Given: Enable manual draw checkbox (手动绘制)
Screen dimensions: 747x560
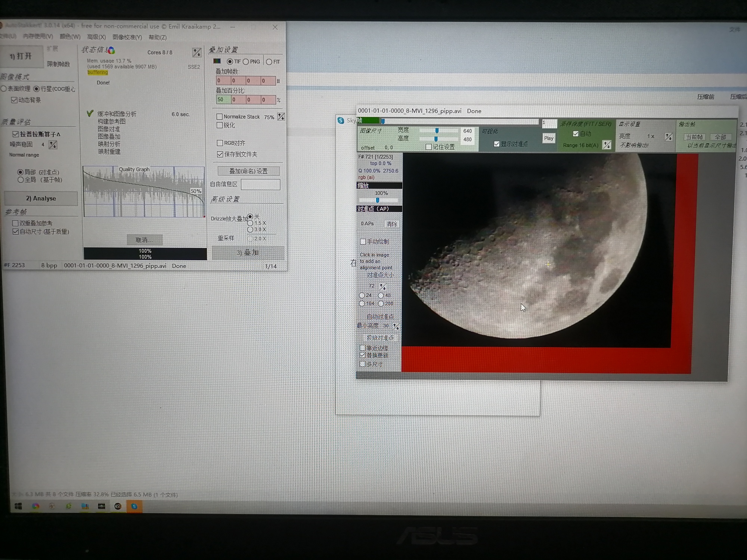Looking at the screenshot, I should [x=363, y=242].
